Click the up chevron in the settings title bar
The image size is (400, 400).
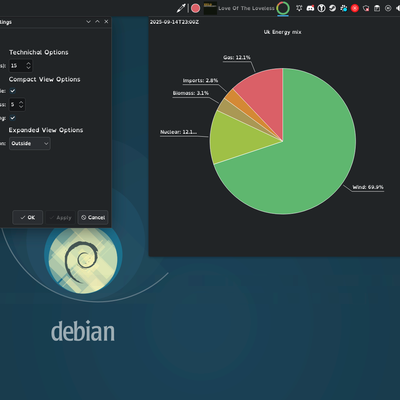(x=97, y=22)
